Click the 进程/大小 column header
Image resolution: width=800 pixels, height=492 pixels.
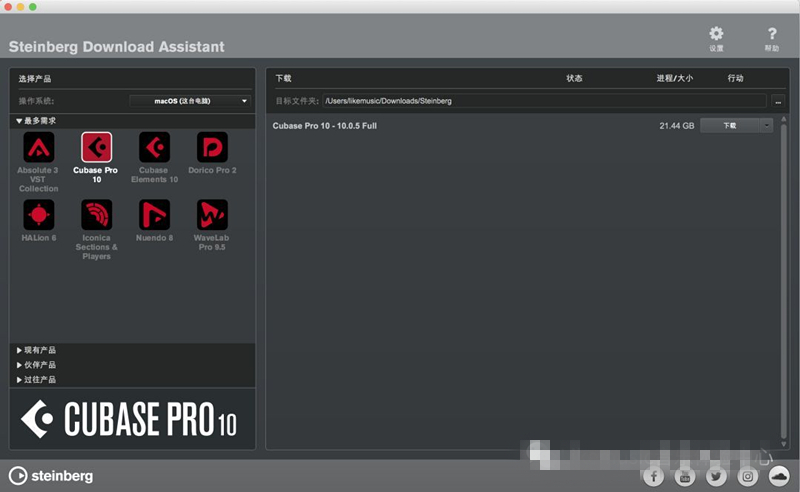(674, 78)
